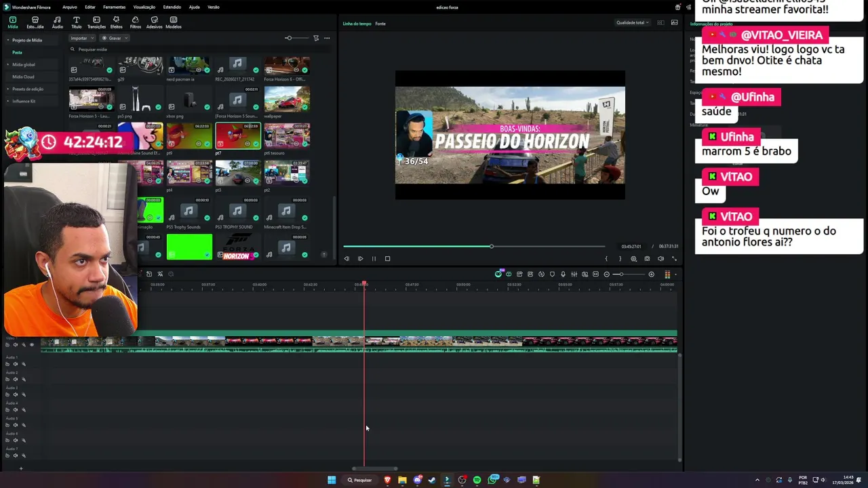Viewport: 868px width, 488px height.
Task: Toggle Video 1 track visibility eye
Action: [31, 344]
